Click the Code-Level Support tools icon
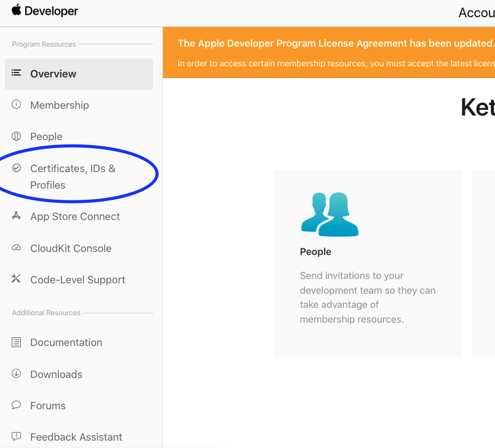495x448 pixels. (x=16, y=278)
